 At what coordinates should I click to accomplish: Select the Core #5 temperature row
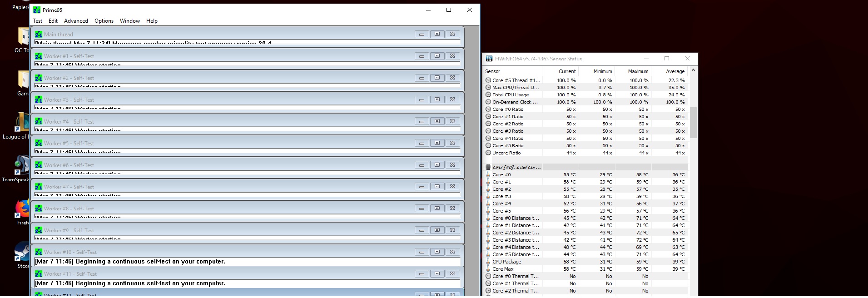(x=585, y=211)
